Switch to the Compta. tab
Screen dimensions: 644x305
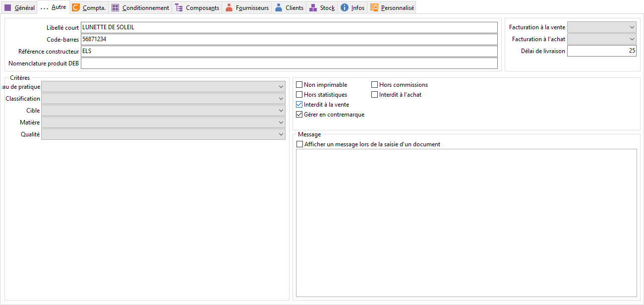(x=89, y=8)
